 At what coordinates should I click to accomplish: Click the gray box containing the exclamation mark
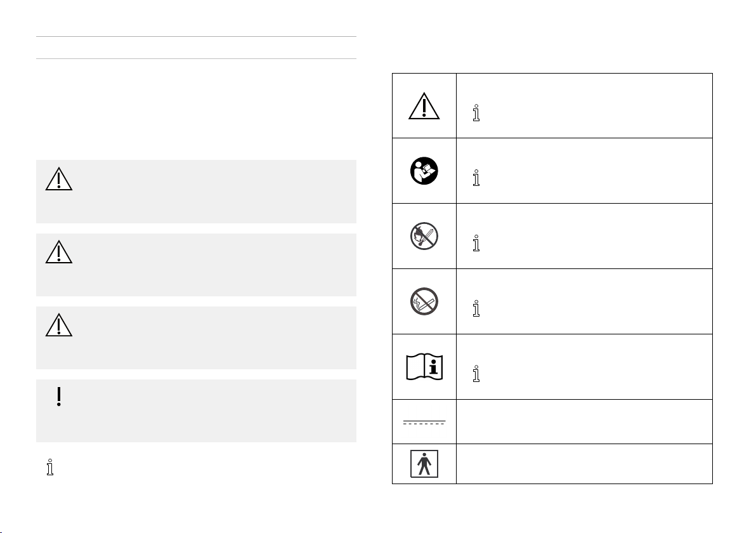coord(196,411)
